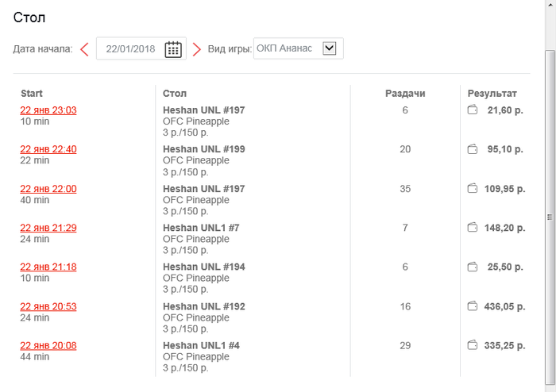Go to previous date with left arrow

[84, 49]
